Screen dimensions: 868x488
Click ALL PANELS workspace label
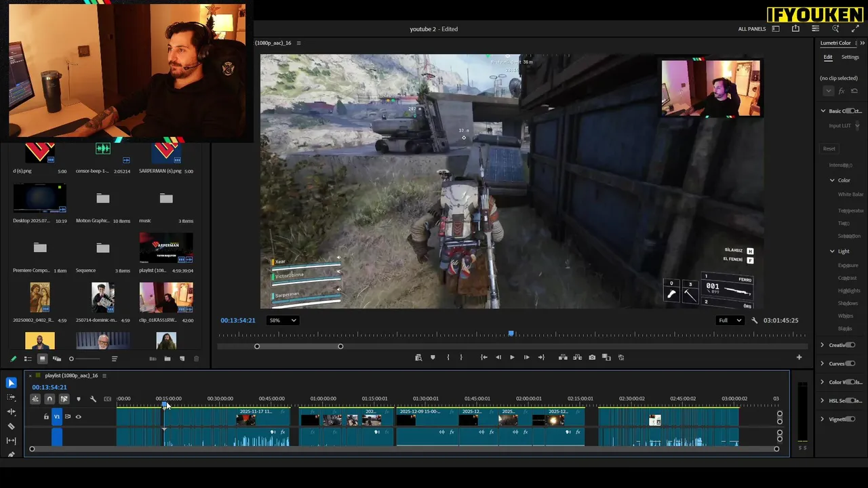click(x=752, y=29)
